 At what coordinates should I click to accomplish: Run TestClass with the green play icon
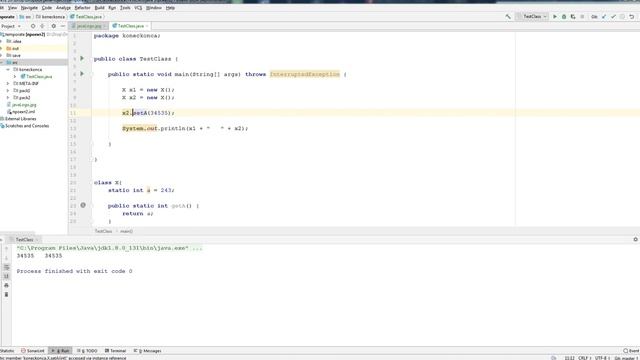pos(555,17)
